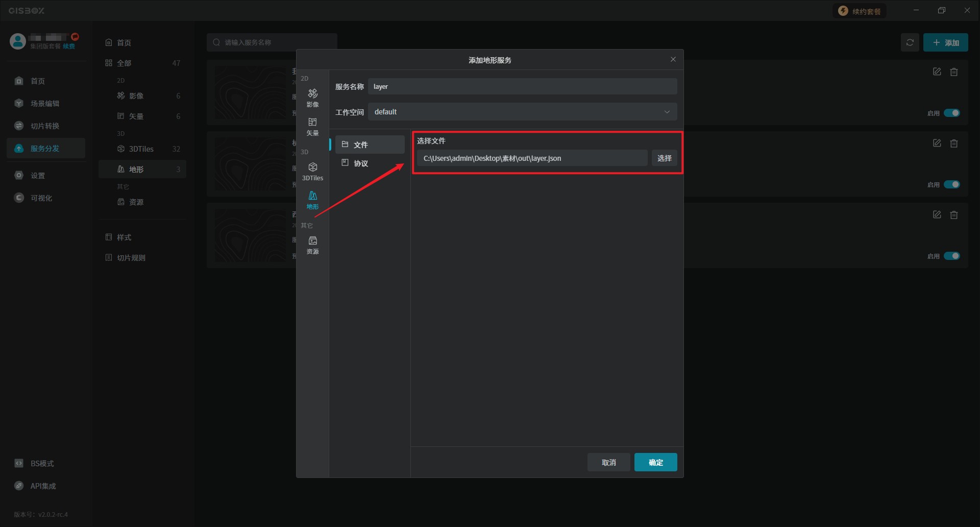Switch to the 协议 protocol tab

(x=370, y=163)
